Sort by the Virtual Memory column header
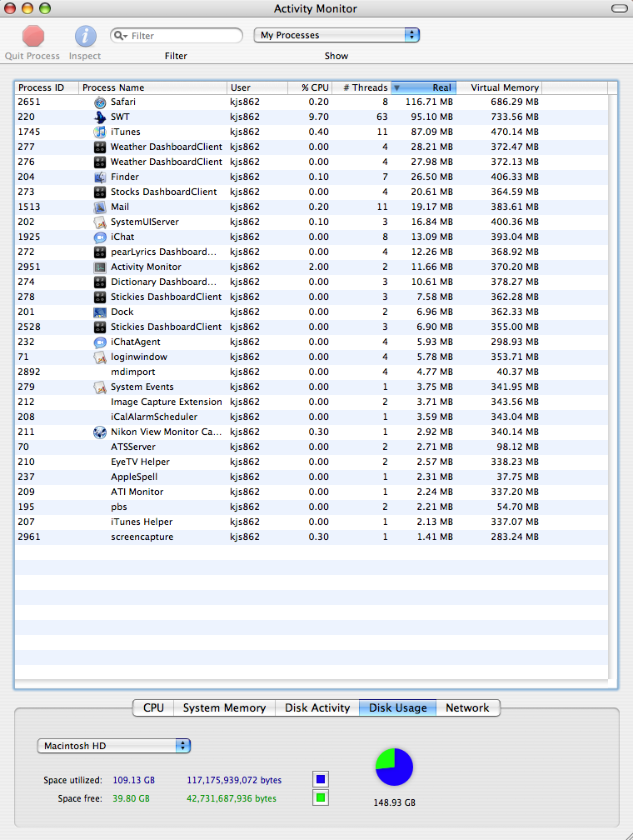 point(500,87)
